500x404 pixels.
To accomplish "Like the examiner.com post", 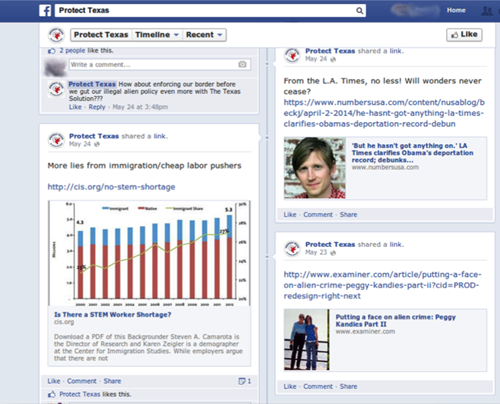I will 290,386.
